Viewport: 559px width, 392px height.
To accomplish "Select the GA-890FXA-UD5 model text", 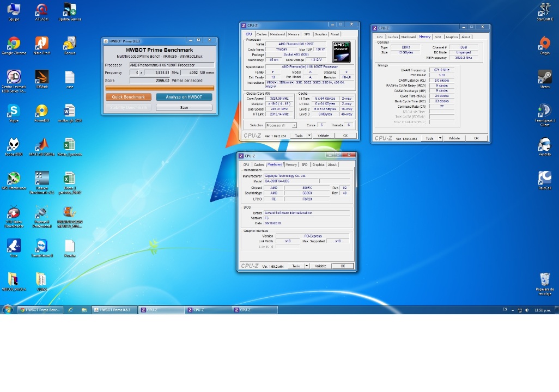I will coord(291,181).
